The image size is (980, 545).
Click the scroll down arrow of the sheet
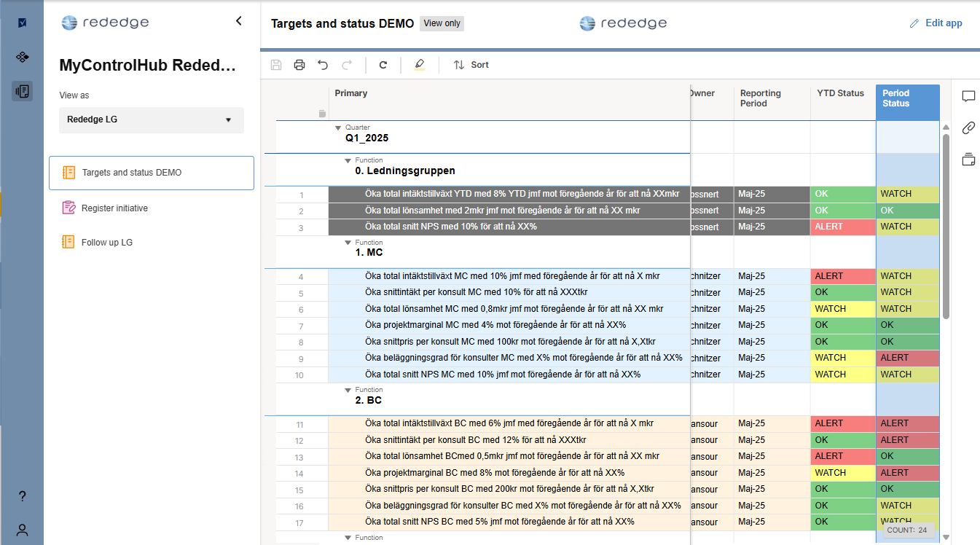946,538
